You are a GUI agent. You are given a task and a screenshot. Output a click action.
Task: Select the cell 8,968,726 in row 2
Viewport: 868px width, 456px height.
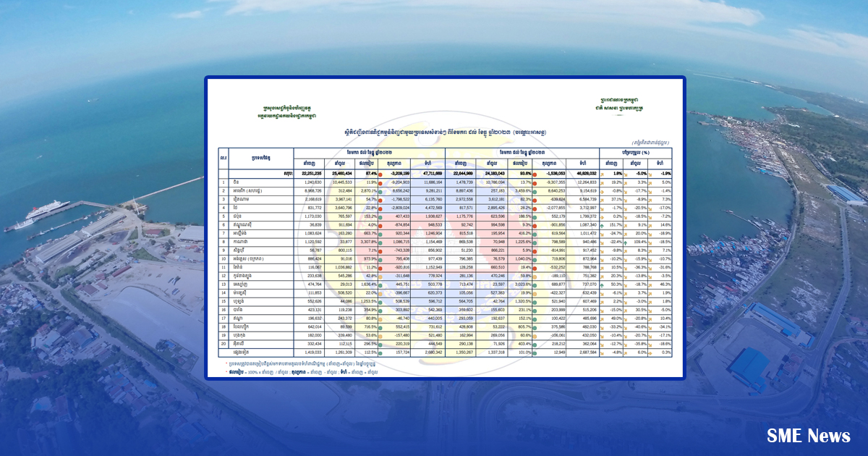click(x=310, y=191)
